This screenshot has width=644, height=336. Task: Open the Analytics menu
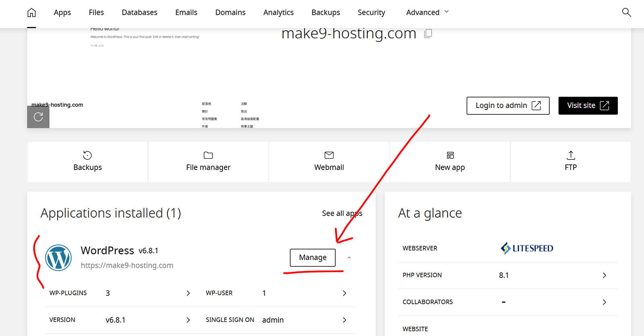coord(279,12)
